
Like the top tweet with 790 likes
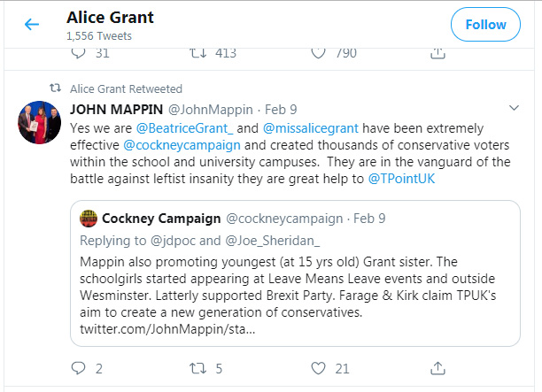click(318, 53)
